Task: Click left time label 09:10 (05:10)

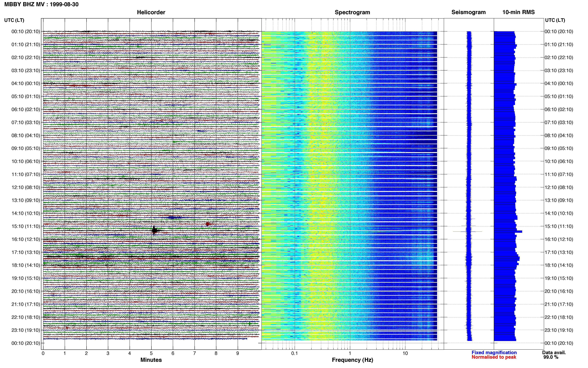Action: click(x=26, y=148)
